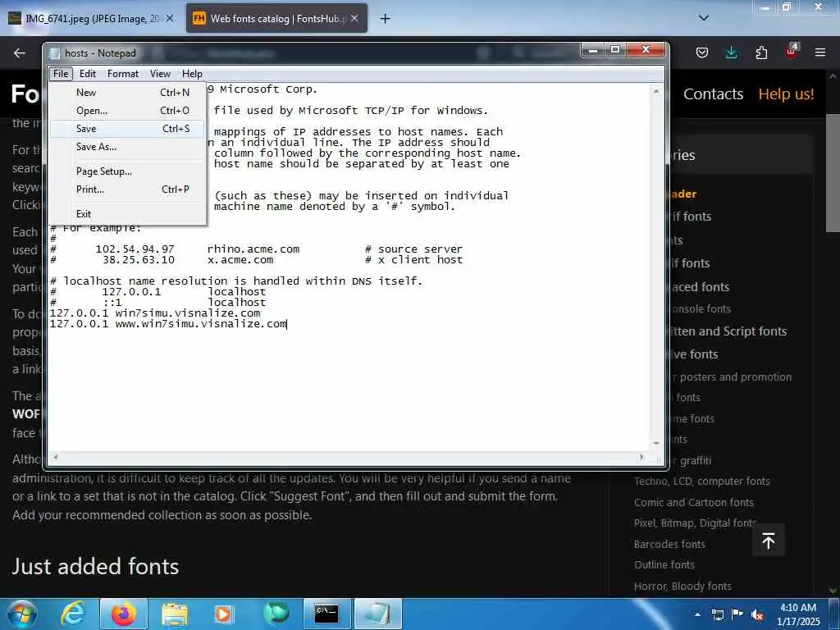This screenshot has height=630, width=840.
Task: Choose Save As... in the File menu
Action: pos(127,147)
